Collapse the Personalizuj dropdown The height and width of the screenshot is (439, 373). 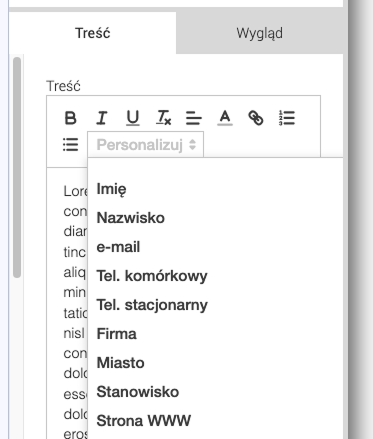(146, 145)
